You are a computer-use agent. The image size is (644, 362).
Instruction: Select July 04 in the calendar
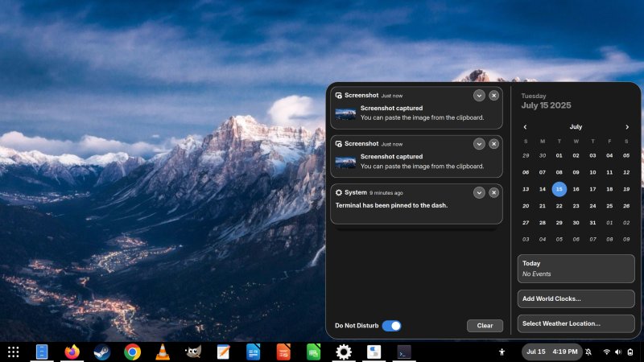click(609, 155)
